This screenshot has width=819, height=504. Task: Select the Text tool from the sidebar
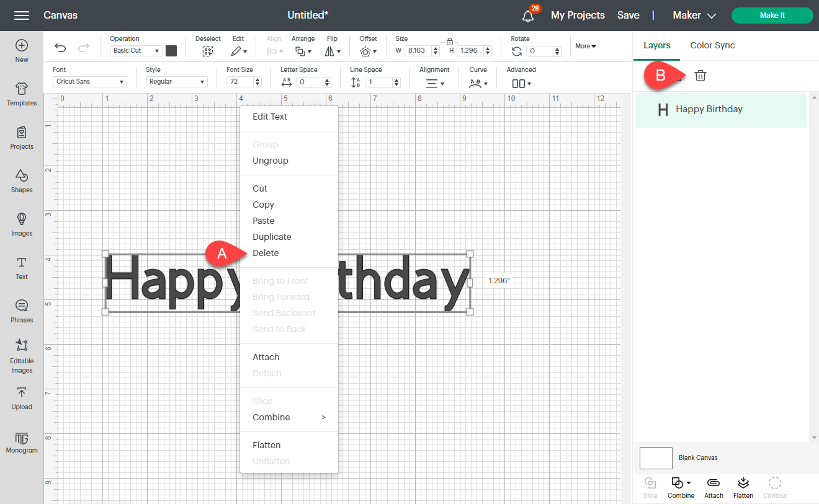(22, 268)
